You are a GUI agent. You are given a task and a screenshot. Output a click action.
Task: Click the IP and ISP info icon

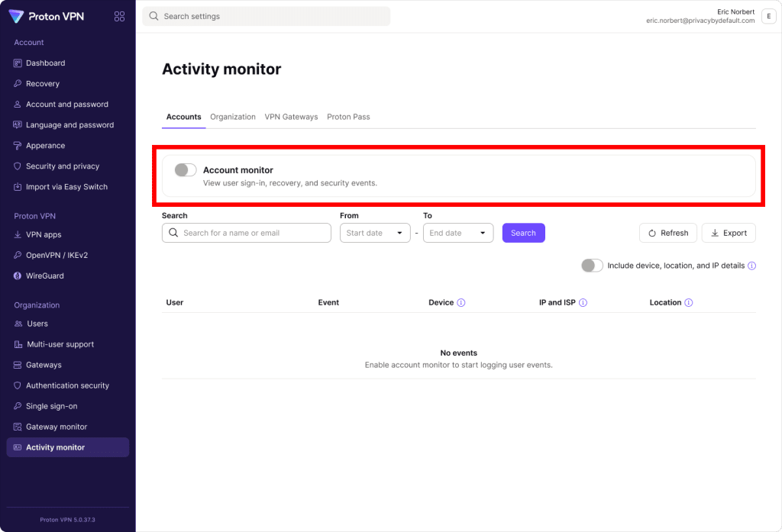coord(583,303)
